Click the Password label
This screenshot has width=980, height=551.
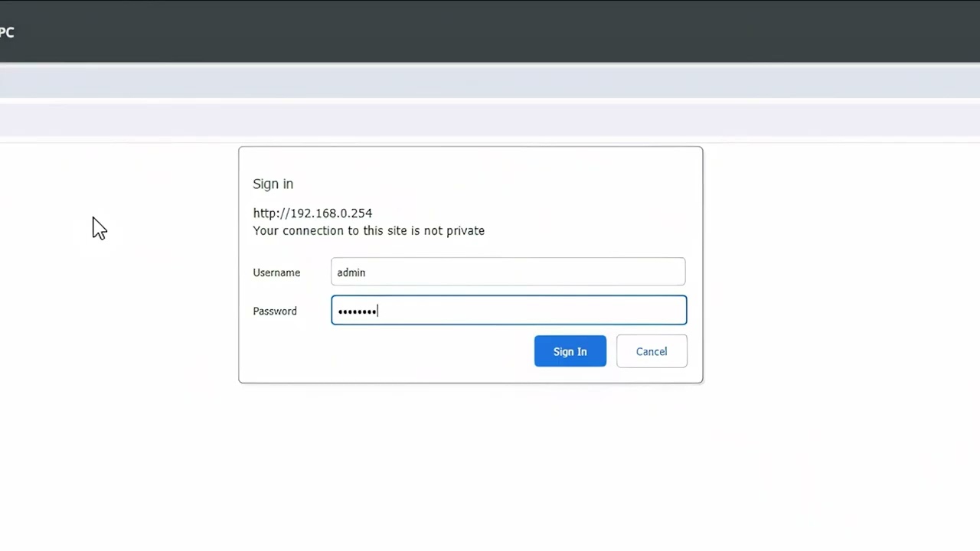[x=275, y=311]
